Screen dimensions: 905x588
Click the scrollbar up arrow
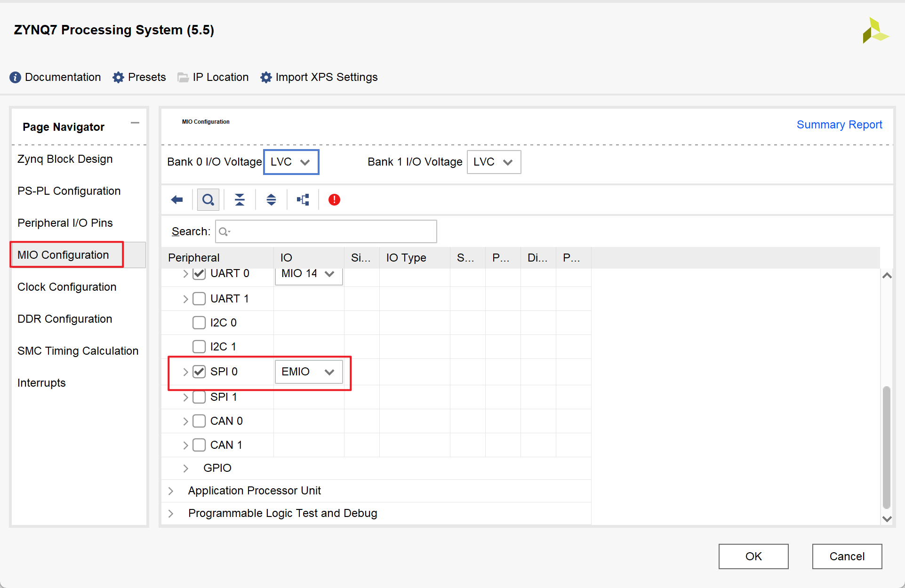[887, 276]
